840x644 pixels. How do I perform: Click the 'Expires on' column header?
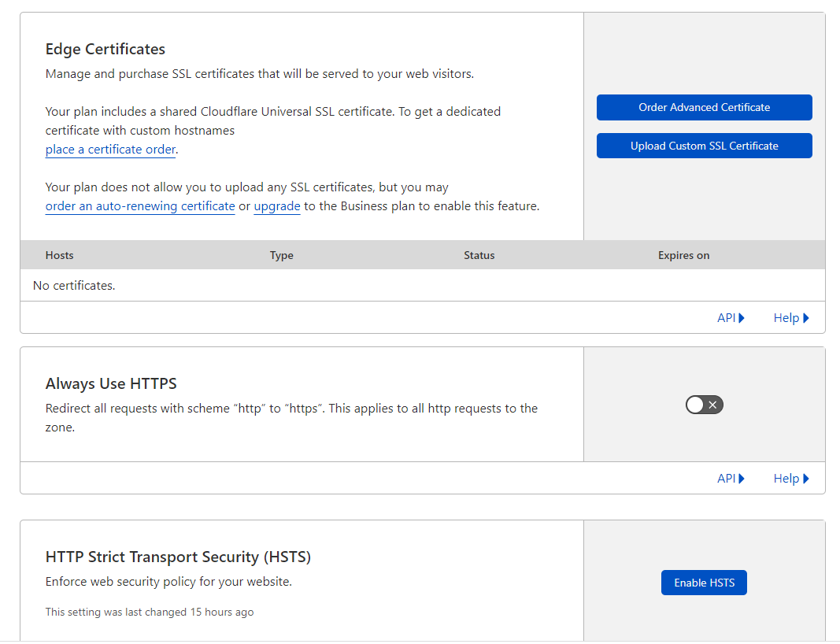coord(683,255)
